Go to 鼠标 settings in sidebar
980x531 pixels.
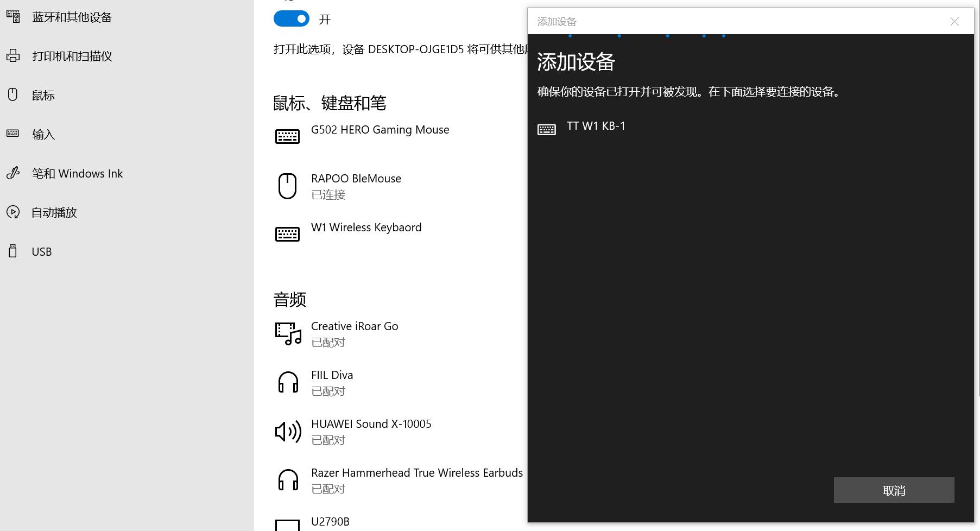click(43, 96)
